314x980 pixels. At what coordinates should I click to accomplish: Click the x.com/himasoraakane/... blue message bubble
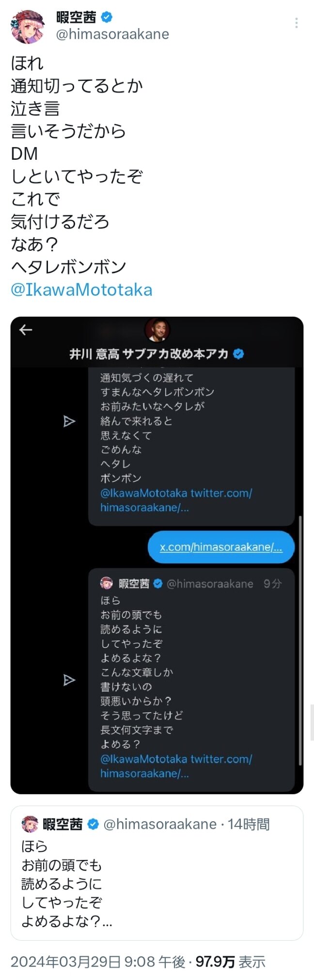tap(221, 547)
